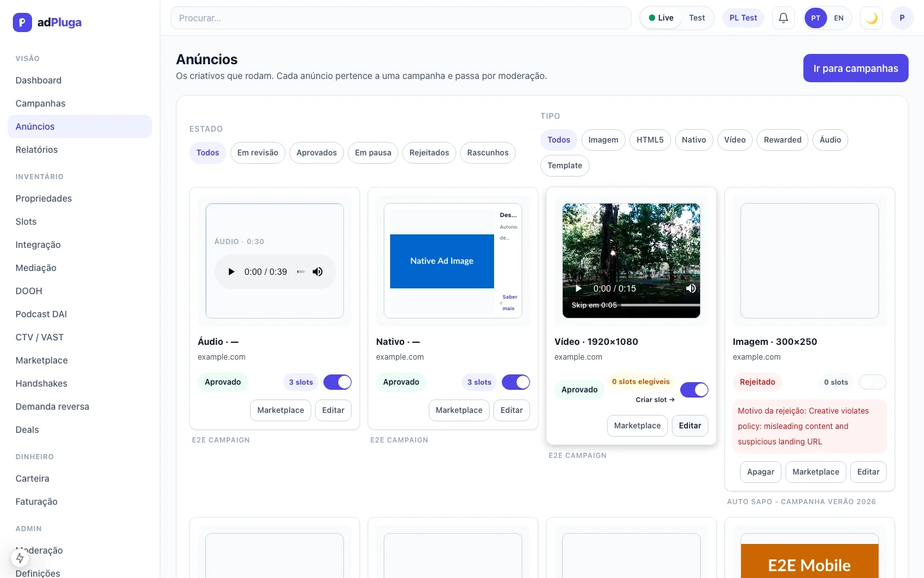Filter state by Em revisão

coord(258,153)
